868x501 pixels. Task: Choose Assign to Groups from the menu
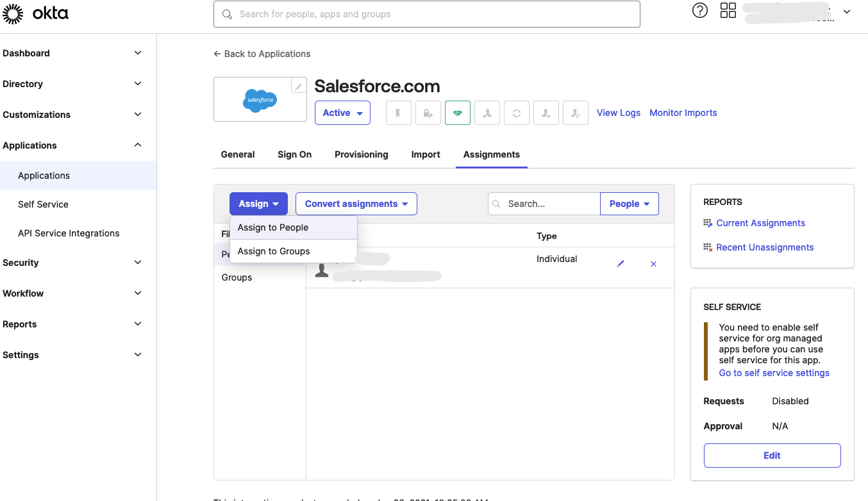pyautogui.click(x=293, y=251)
